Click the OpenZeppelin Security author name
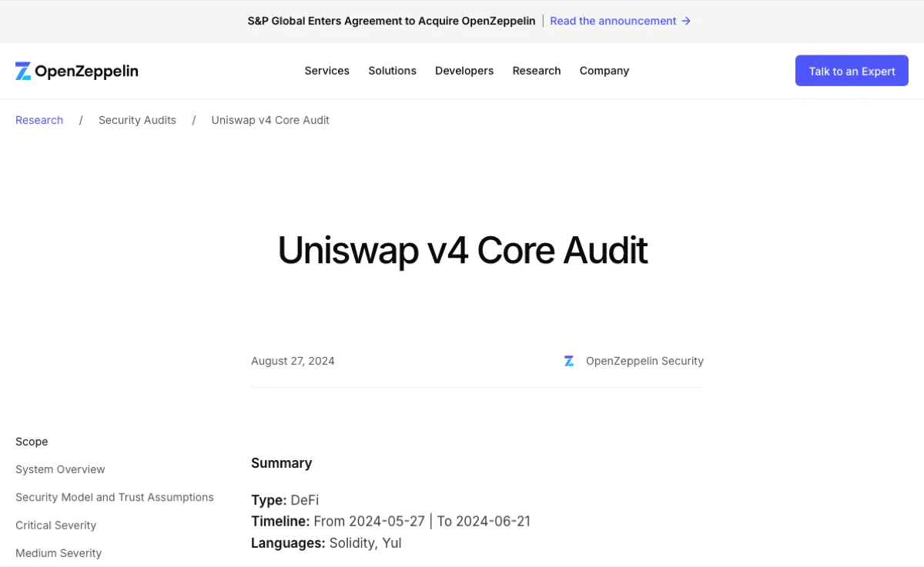This screenshot has width=924, height=567. (644, 361)
